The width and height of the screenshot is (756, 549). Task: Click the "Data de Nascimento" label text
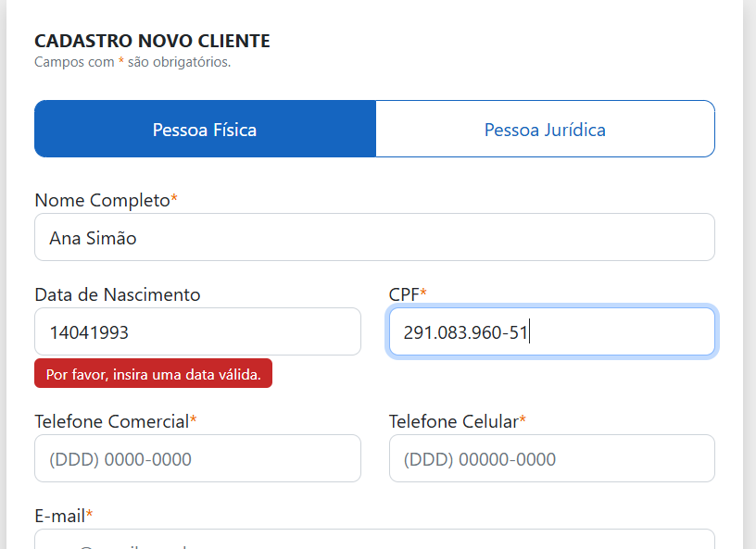pos(117,294)
